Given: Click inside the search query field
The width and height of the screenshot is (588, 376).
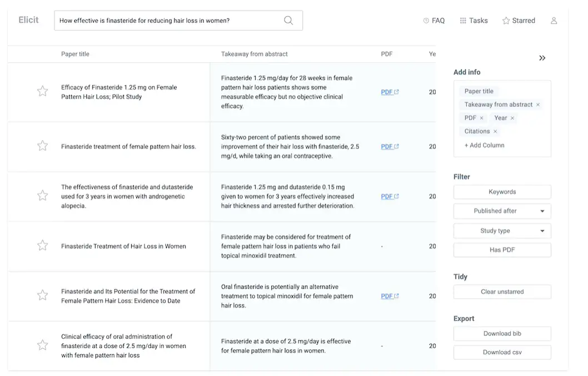Looking at the screenshot, I should coord(167,20).
